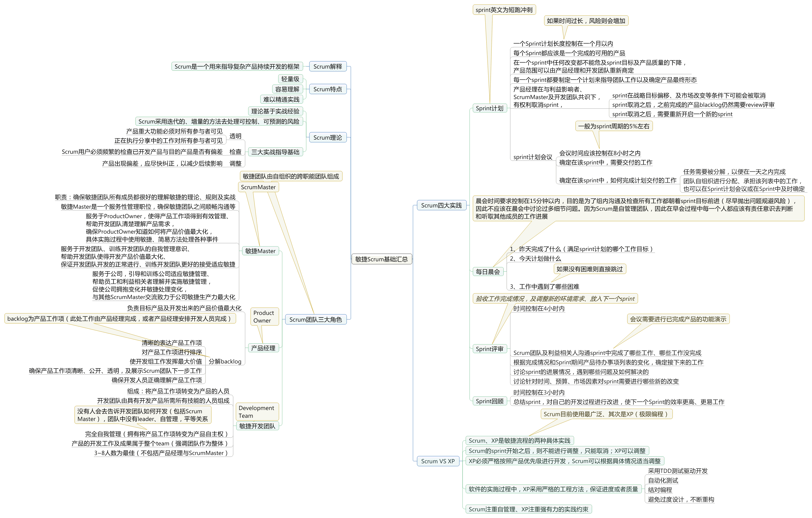Click text 产品重大功能必须对所有参与者可见
The height and width of the screenshot is (518, 812).
click(x=174, y=131)
